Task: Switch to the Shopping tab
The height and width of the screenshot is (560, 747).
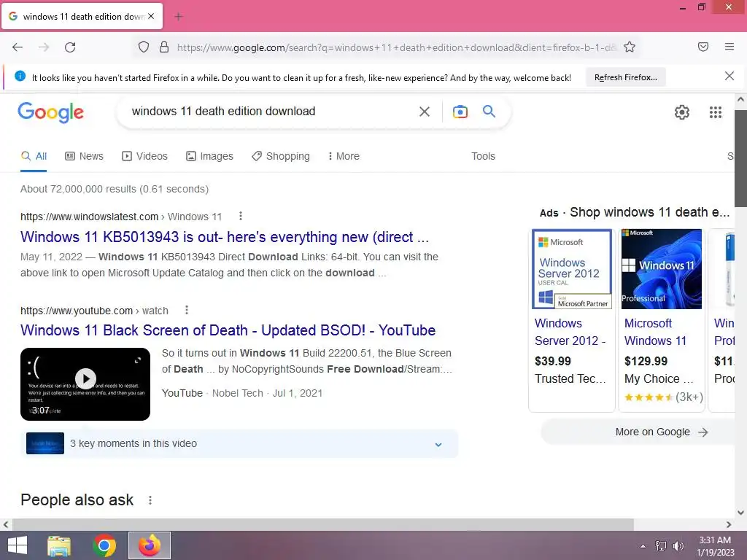Action: 281,156
